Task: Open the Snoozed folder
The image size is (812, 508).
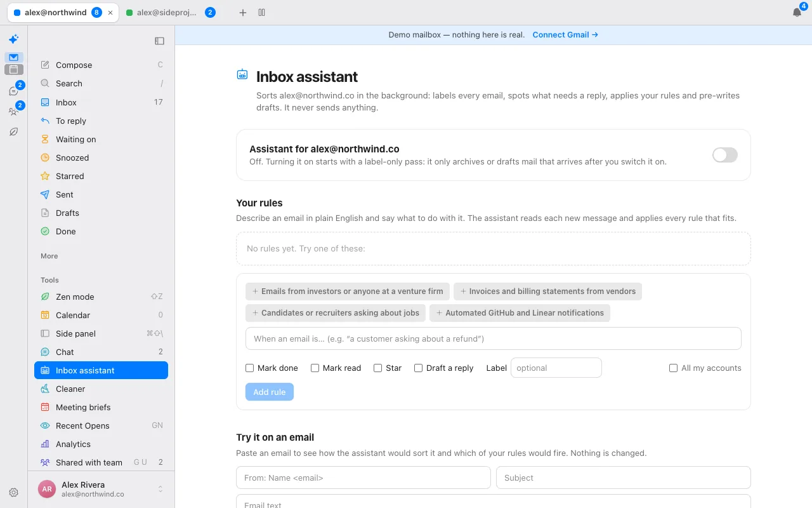Action: pos(101,157)
